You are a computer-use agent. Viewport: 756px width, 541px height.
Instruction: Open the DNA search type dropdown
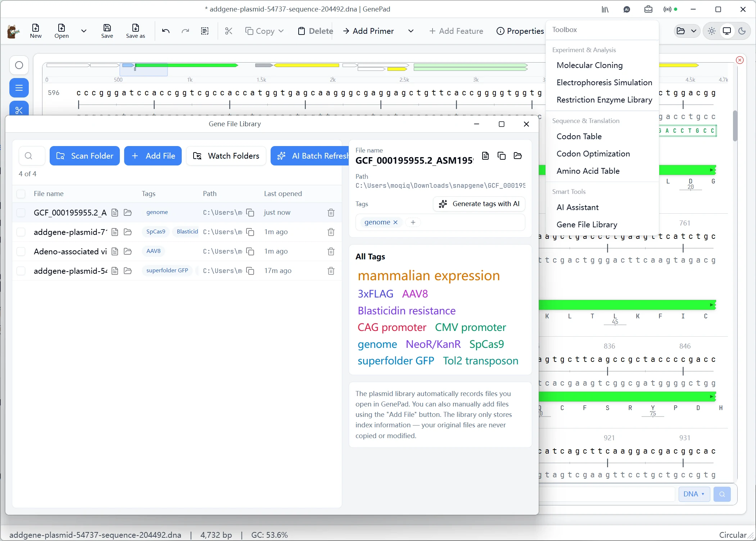click(x=694, y=494)
